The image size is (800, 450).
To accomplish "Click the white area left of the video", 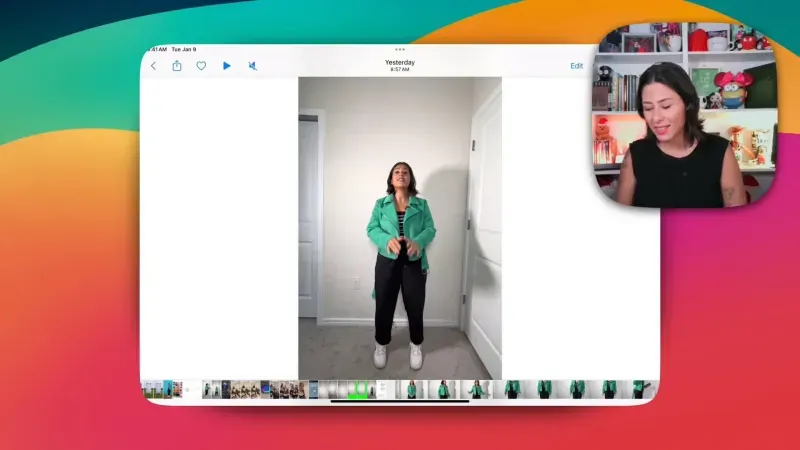I will pyautogui.click(x=218, y=228).
